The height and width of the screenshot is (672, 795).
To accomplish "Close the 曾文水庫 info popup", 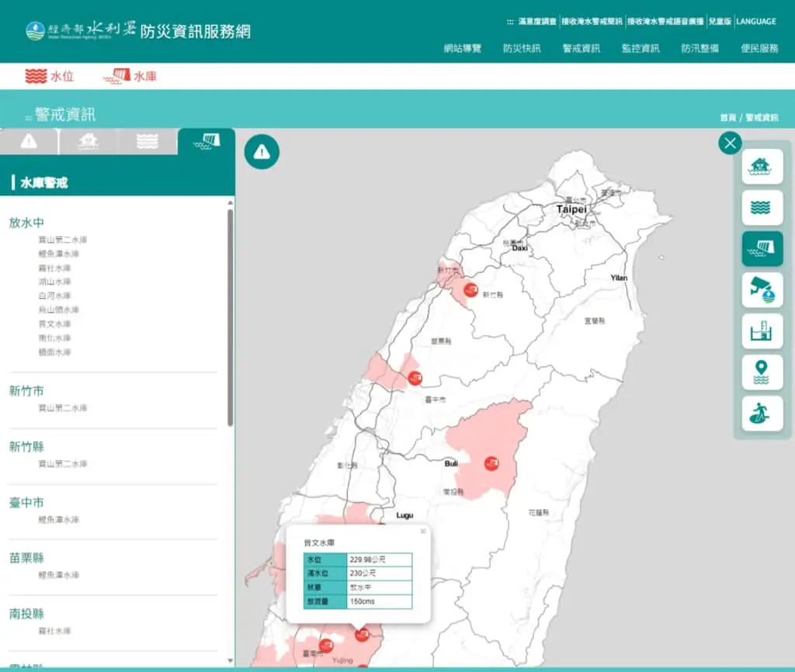I will coord(423,531).
